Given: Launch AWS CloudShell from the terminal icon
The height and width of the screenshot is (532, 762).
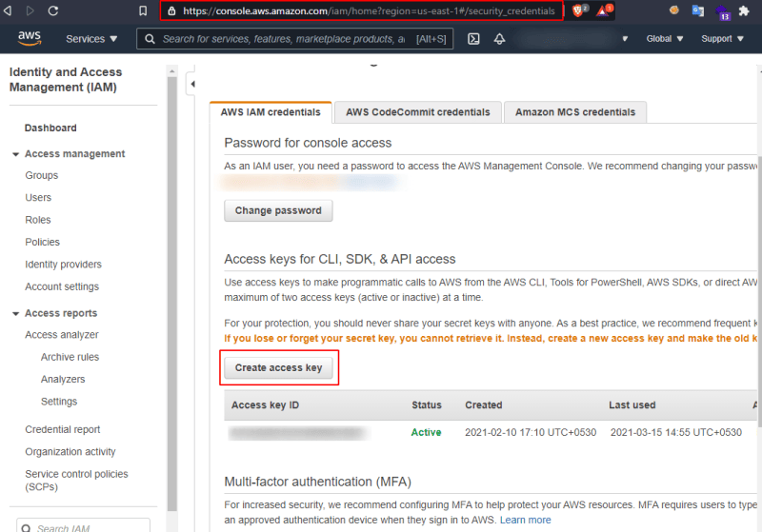Looking at the screenshot, I should [473, 39].
